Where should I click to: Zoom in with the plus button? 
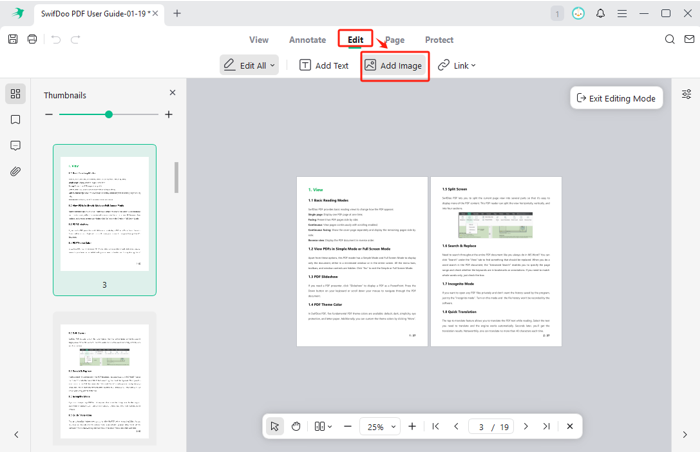pos(412,426)
